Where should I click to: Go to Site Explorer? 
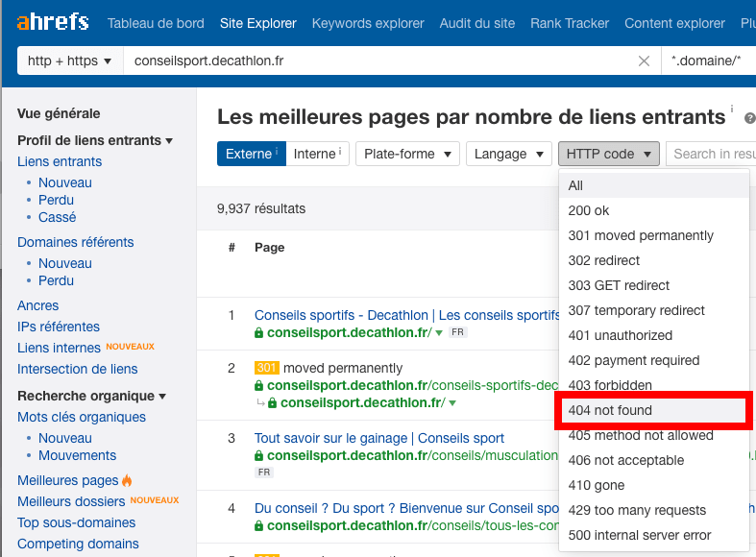258,23
